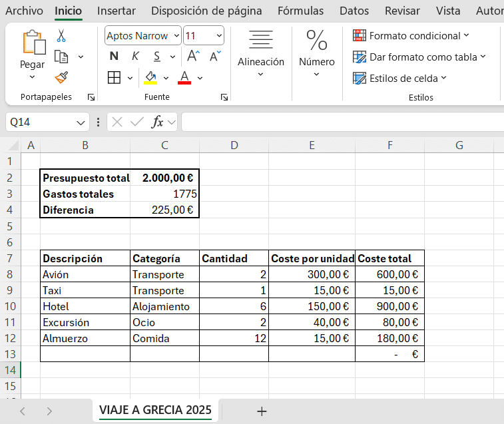Open Fuente dialog launcher
504x424 pixels.
[224, 97]
